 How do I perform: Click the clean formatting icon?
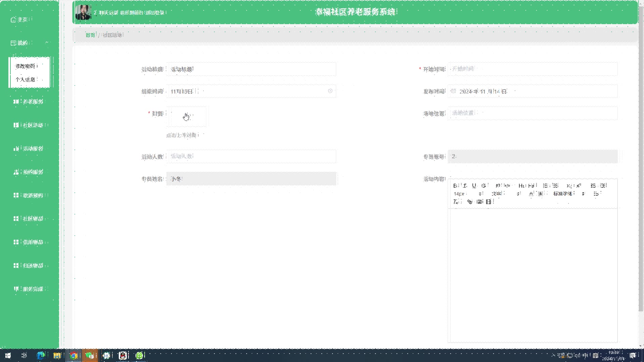pyautogui.click(x=456, y=201)
